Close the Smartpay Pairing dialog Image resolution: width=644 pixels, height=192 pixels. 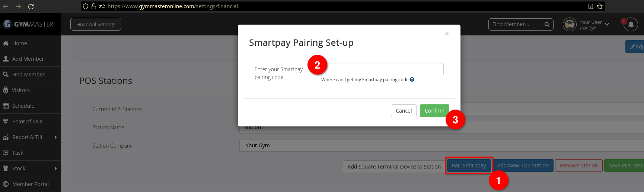click(447, 34)
